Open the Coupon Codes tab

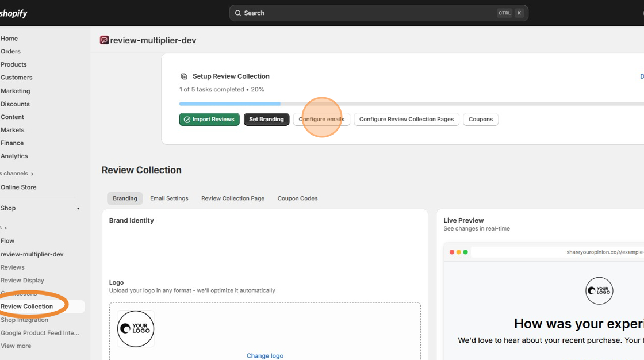click(297, 198)
